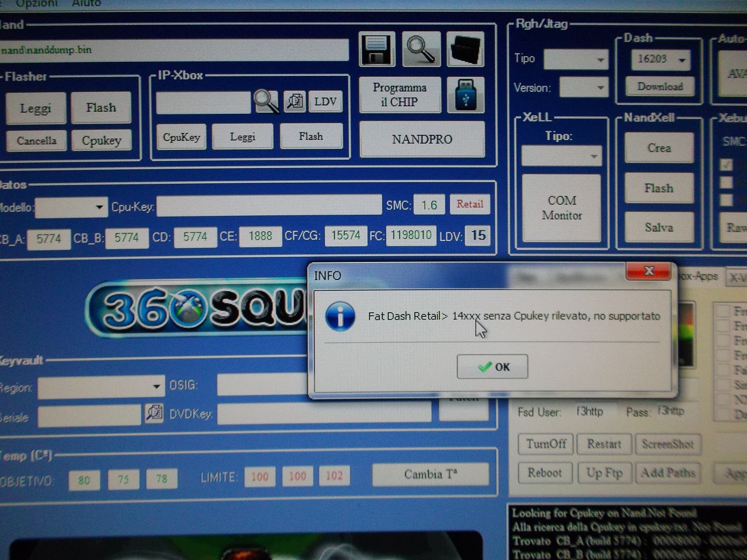Toggle the third checkbox under SMC in Xebuild
Screen dimensions: 747x560
tap(726, 200)
